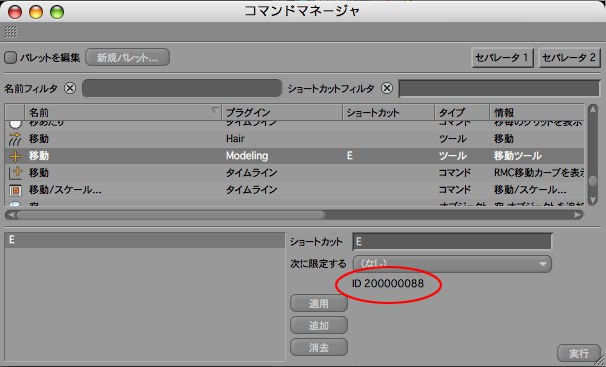Click the タイプ column header

tap(462, 112)
